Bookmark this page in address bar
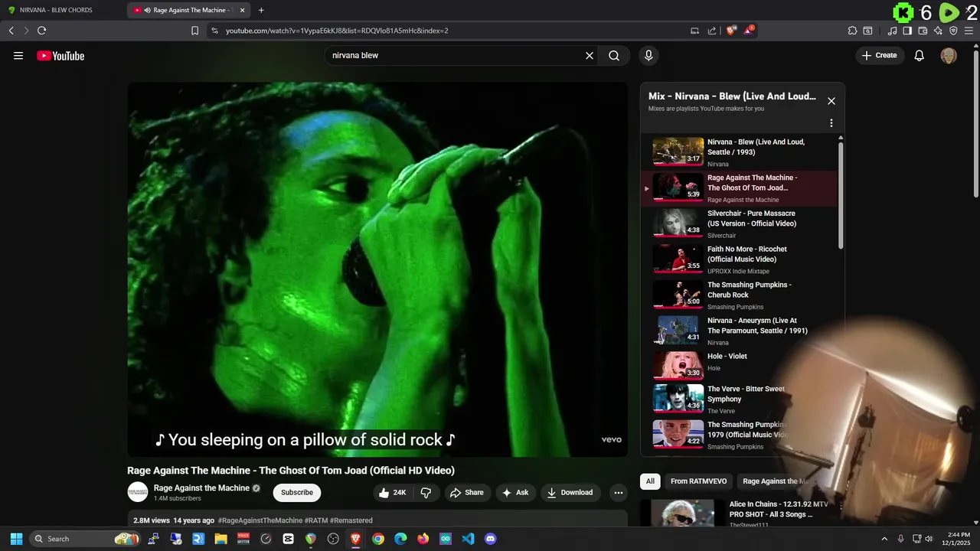Image resolution: width=980 pixels, height=551 pixels. coord(194,31)
